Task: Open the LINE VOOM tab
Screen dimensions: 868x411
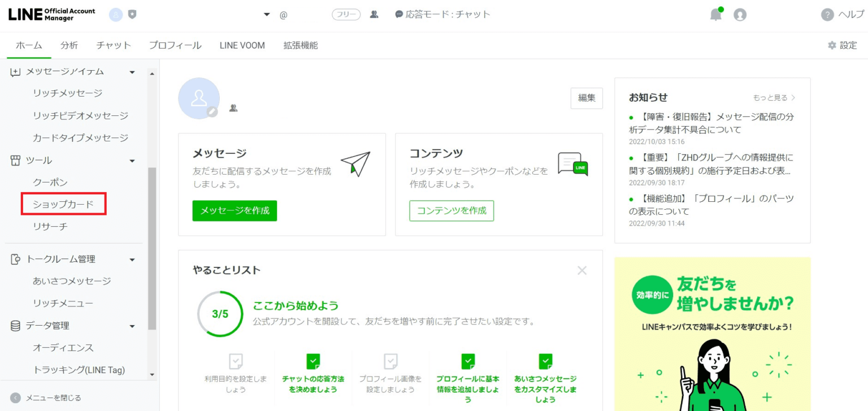Action: tap(242, 45)
